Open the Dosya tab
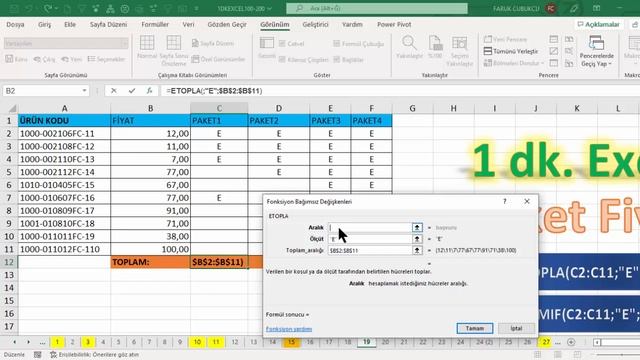The height and width of the screenshot is (360, 640). point(16,24)
